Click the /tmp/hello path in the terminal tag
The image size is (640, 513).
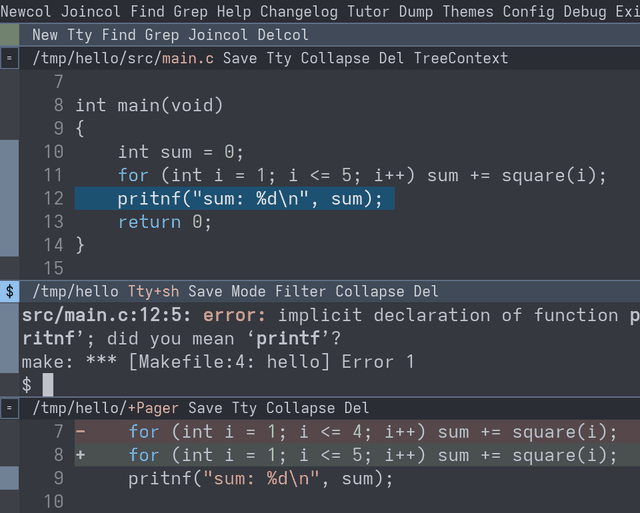(x=76, y=291)
